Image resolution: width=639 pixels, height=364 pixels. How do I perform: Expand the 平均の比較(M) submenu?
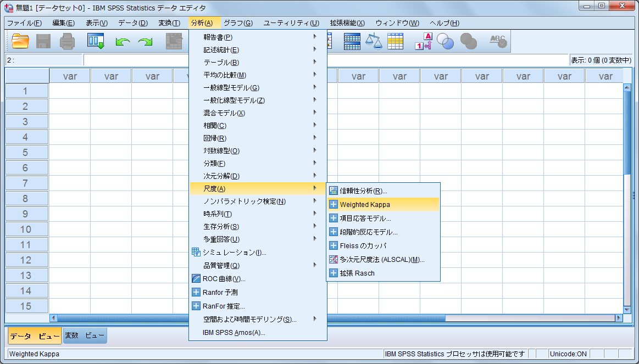(258, 75)
